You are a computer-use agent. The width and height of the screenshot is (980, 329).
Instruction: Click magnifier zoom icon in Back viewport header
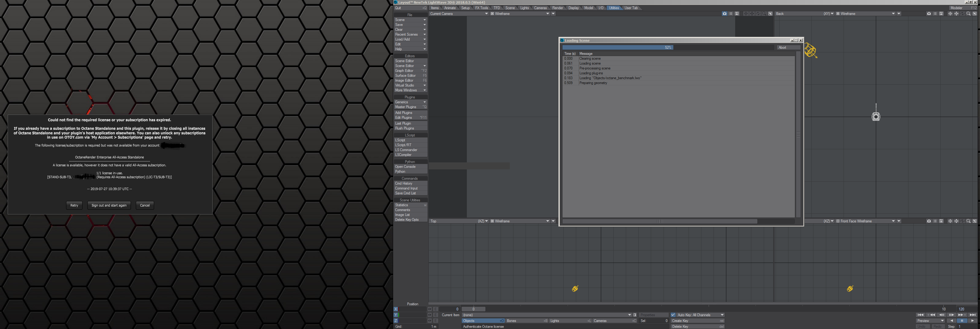point(968,14)
